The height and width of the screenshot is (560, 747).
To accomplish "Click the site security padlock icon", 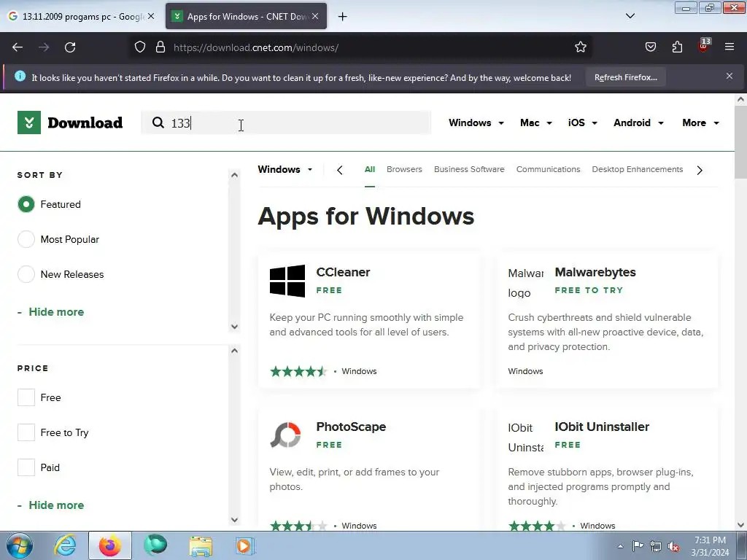I will [160, 47].
